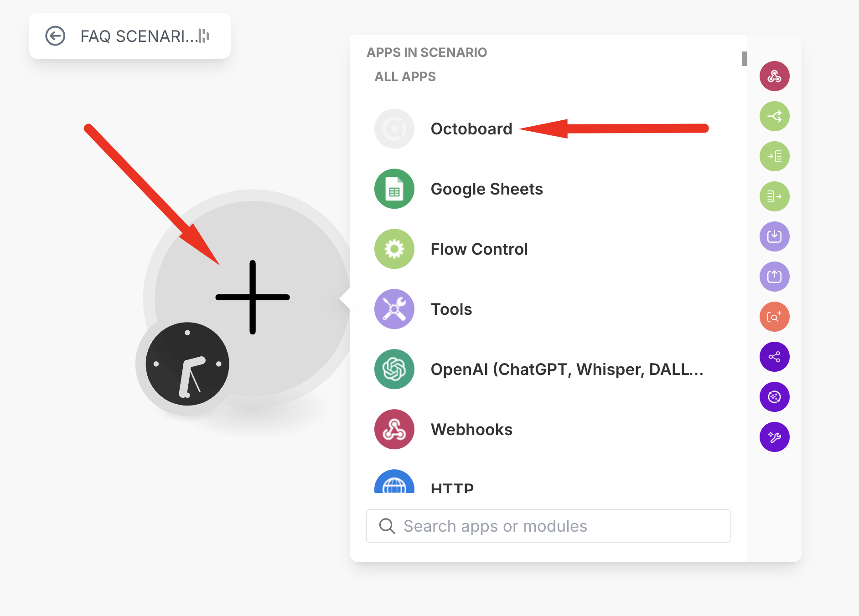
Task: Select Google Sheets app
Action: point(486,189)
